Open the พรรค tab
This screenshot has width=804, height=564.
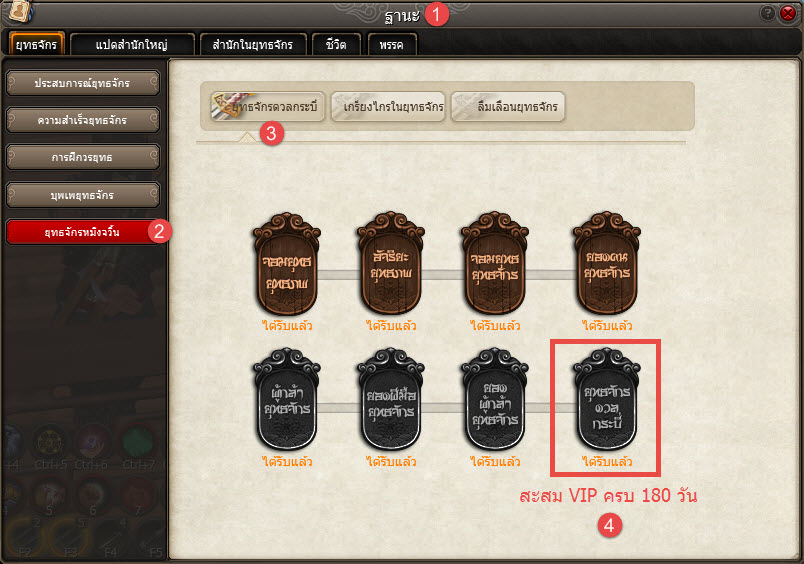click(x=392, y=44)
